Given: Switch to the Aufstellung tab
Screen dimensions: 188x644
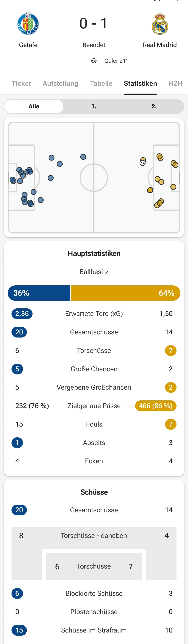Looking at the screenshot, I should 60,83.
